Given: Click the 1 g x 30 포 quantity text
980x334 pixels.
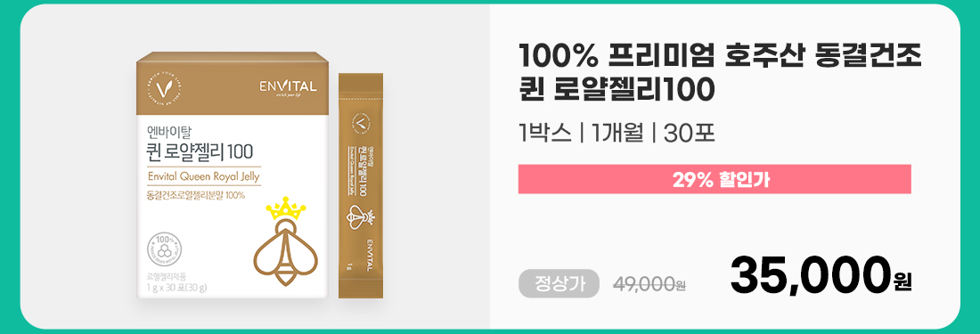Looking at the screenshot, I should [177, 288].
